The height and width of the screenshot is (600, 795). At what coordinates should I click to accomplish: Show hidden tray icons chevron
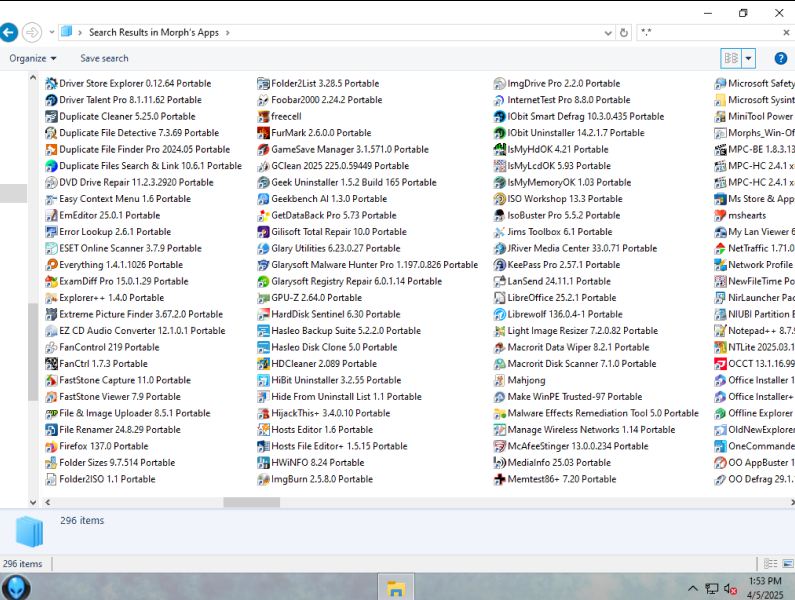pyautogui.click(x=693, y=588)
